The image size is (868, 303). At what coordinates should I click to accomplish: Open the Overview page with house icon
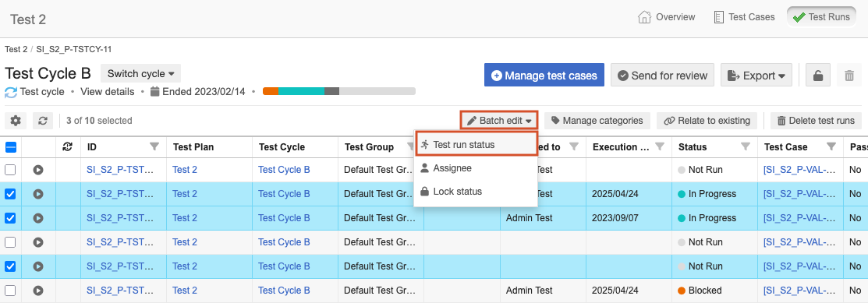[x=667, y=17]
